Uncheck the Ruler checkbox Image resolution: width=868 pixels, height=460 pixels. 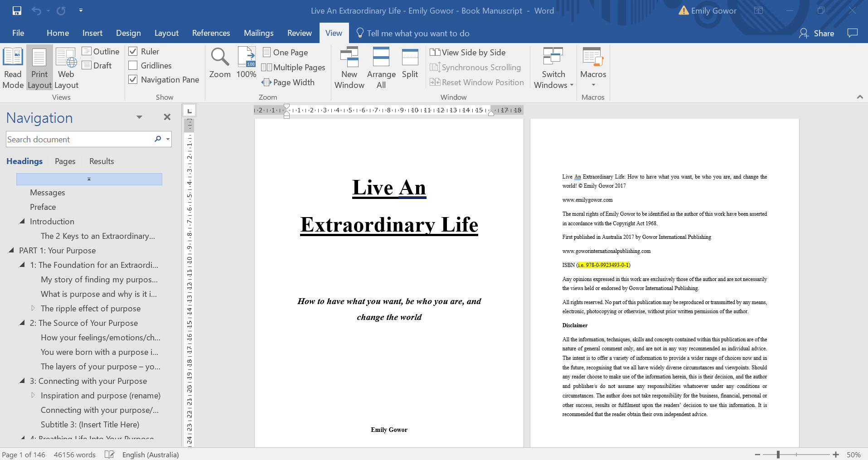(133, 51)
